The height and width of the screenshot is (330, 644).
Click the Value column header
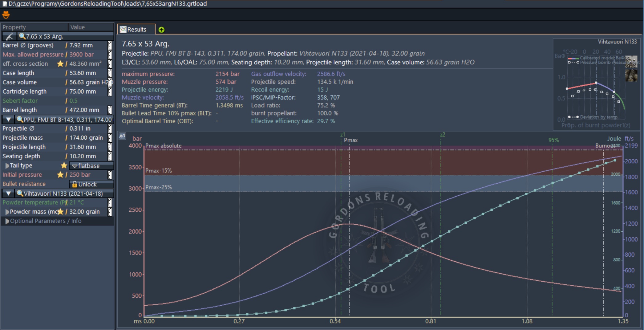pos(91,27)
